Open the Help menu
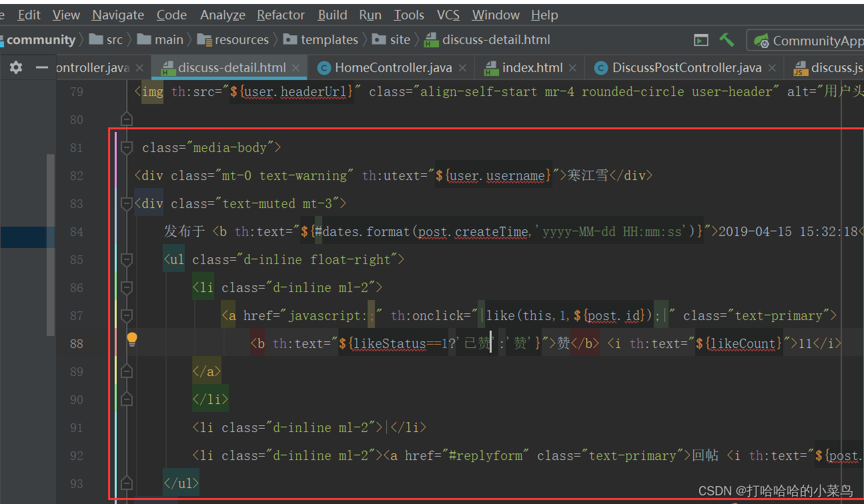The image size is (864, 504). coord(545,15)
